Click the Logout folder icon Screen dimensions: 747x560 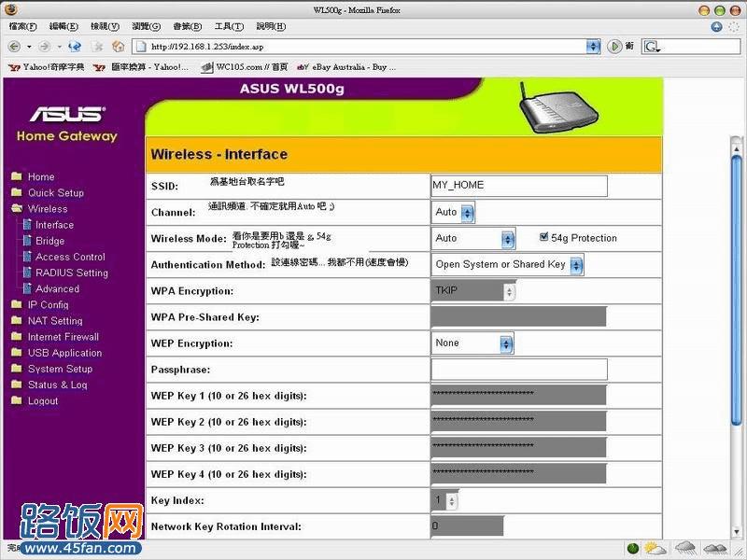pos(17,400)
